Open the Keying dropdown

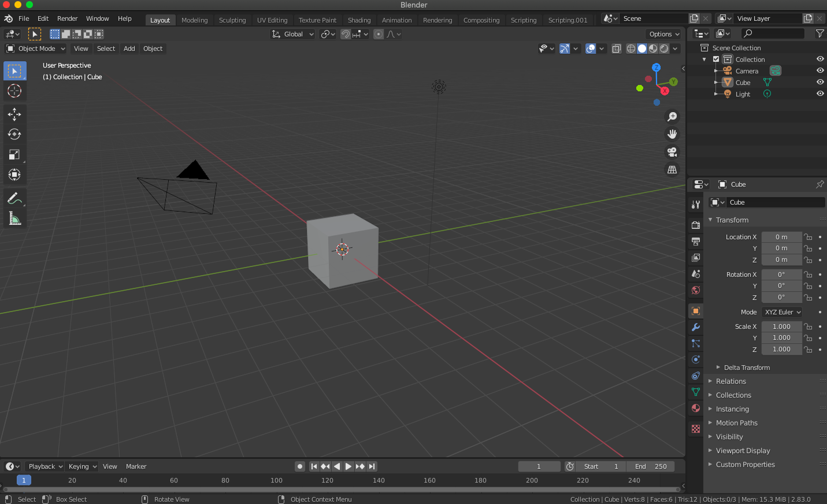(x=82, y=466)
